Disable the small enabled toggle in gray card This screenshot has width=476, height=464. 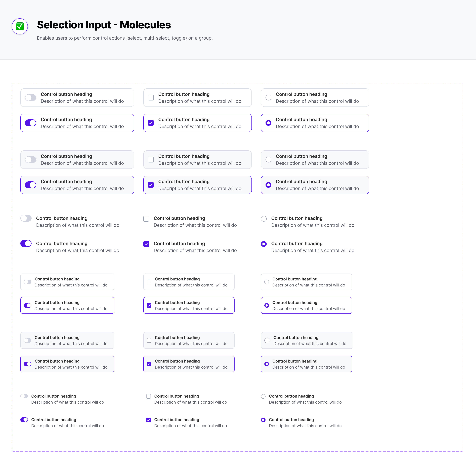pos(28,364)
